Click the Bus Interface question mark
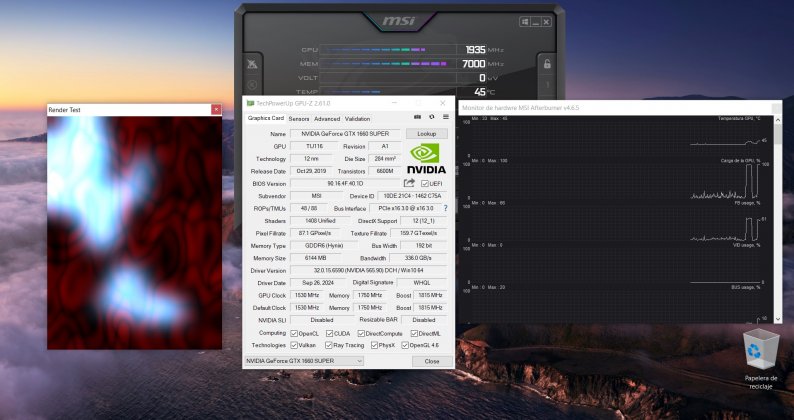794x420 pixels. click(446, 208)
